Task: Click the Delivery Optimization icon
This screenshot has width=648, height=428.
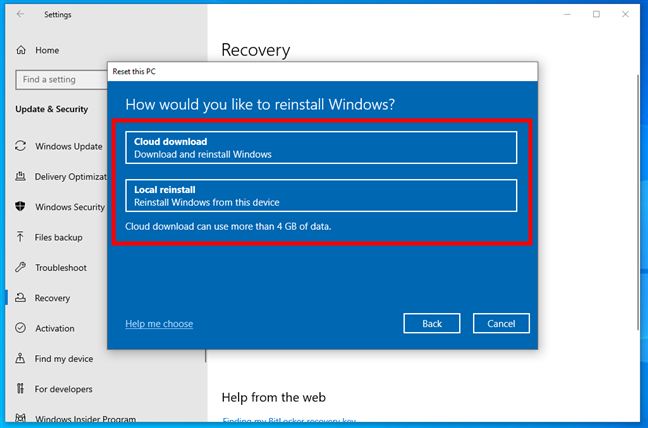Action: click(x=20, y=176)
